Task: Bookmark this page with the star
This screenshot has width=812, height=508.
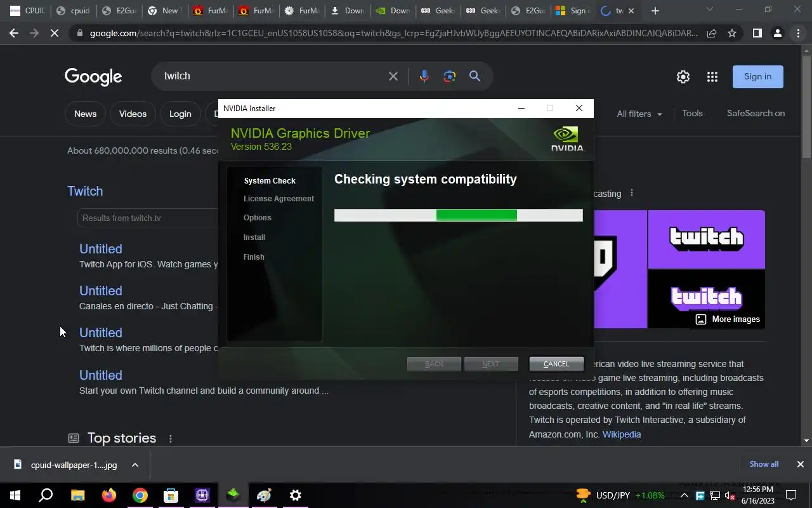Action: pos(732,33)
